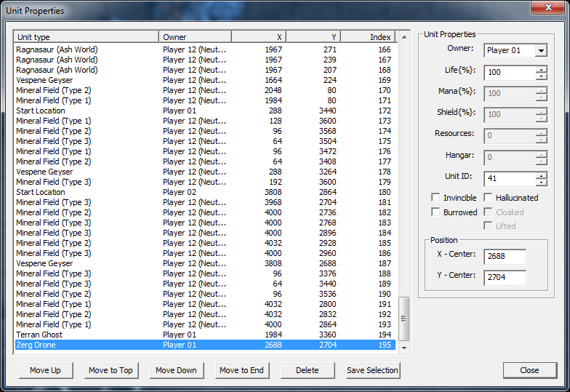The width and height of the screenshot is (570, 392).
Task: Click the Move Down button
Action: [x=176, y=370]
